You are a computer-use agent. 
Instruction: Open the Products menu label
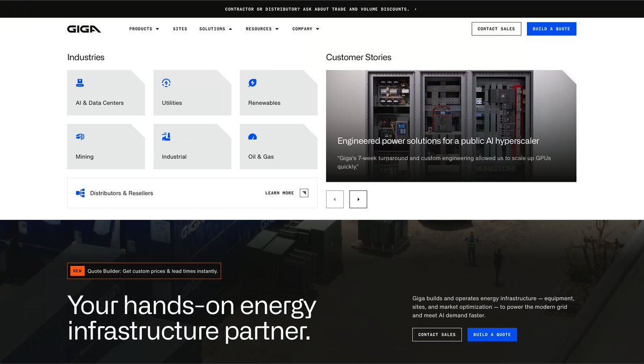(141, 29)
